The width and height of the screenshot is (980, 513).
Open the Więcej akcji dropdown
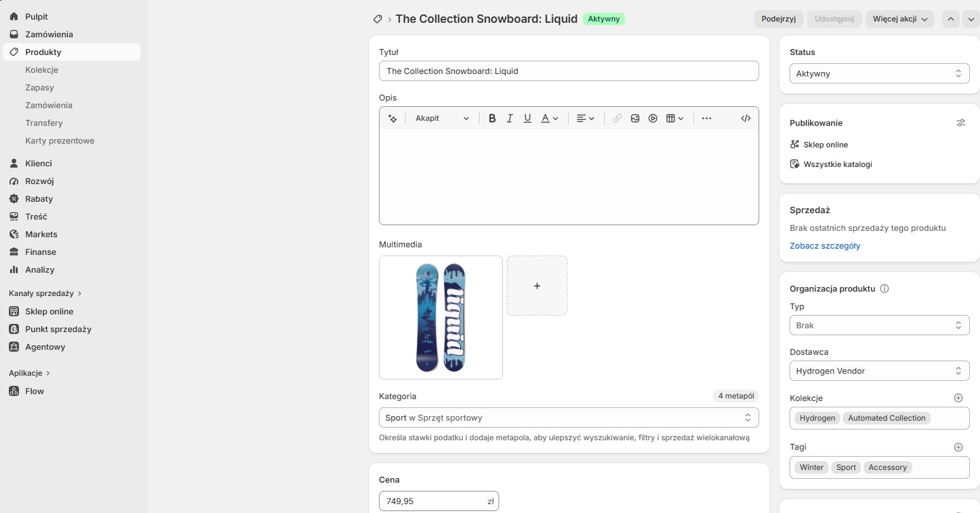(x=900, y=19)
